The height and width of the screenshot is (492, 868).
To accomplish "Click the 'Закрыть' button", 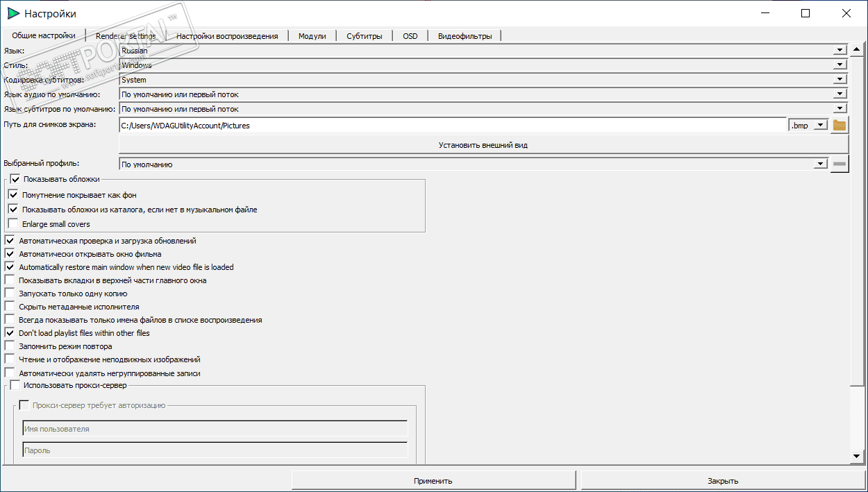I will 723,480.
